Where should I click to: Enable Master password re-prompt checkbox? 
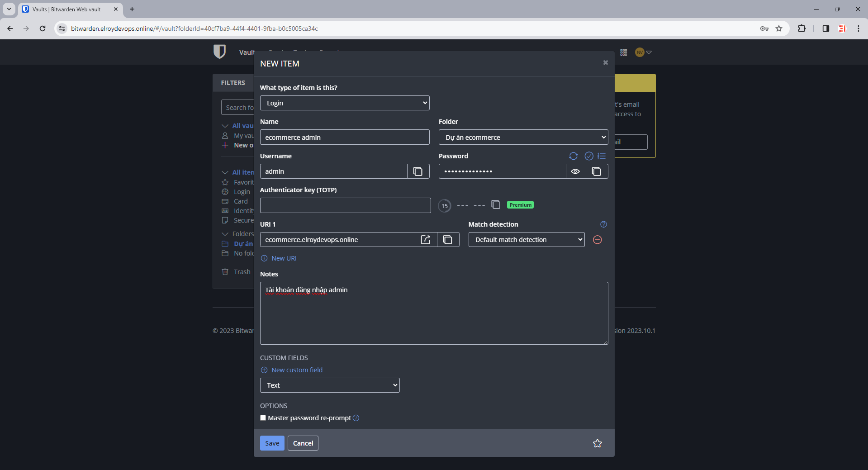(263, 418)
